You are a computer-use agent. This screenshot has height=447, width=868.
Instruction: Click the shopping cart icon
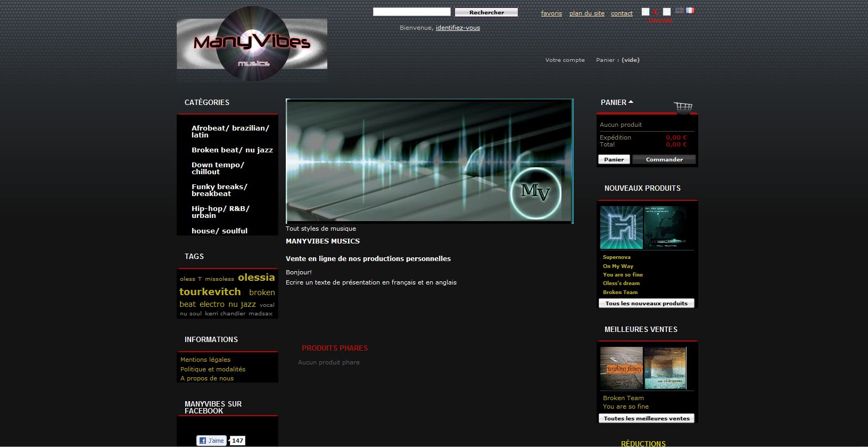tap(683, 107)
